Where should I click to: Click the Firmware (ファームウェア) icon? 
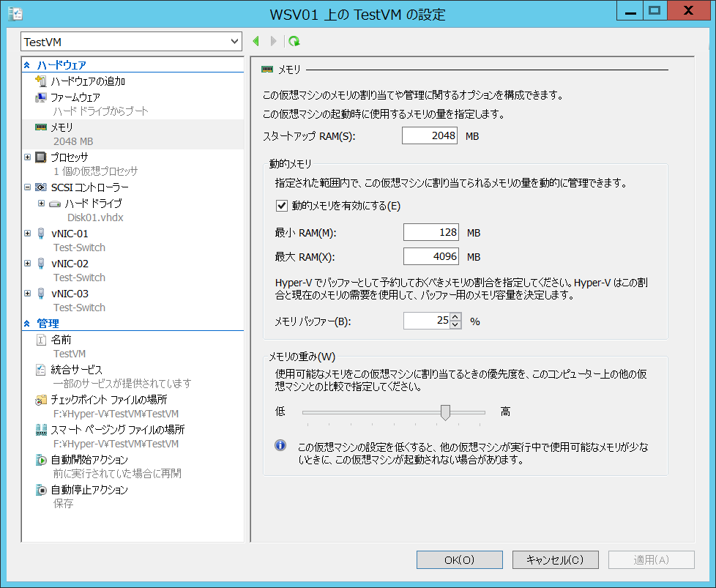pyautogui.click(x=41, y=97)
